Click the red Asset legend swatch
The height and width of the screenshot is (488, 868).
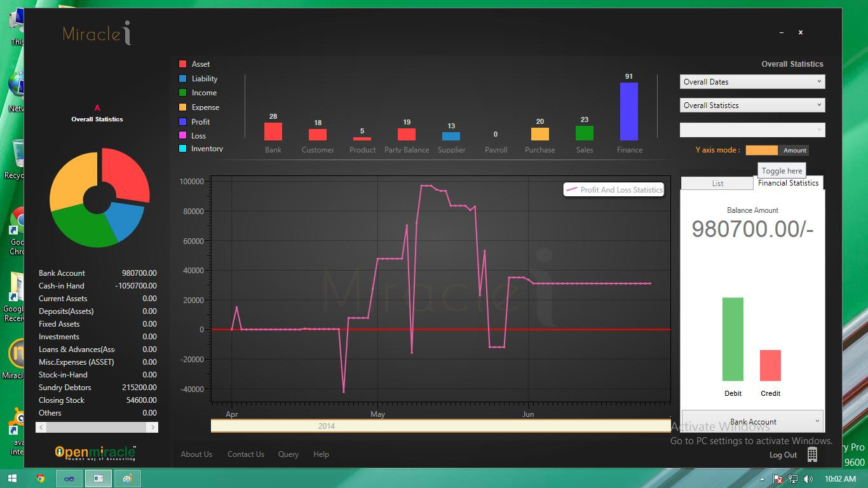[x=182, y=64]
